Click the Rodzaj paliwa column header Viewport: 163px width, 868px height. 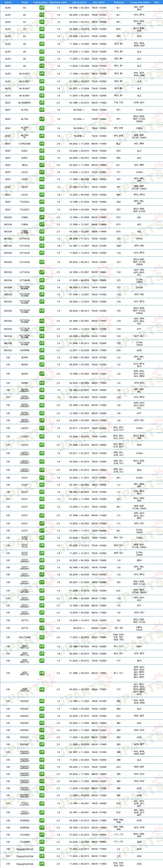pyautogui.click(x=40, y=2)
